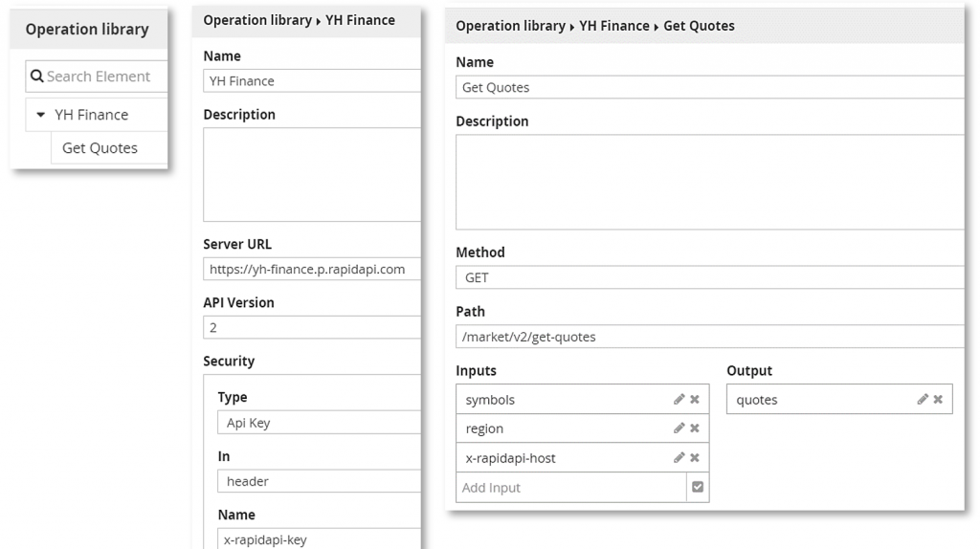This screenshot has width=980, height=549.
Task: Edit the quotes output with pencil icon
Action: click(x=923, y=400)
